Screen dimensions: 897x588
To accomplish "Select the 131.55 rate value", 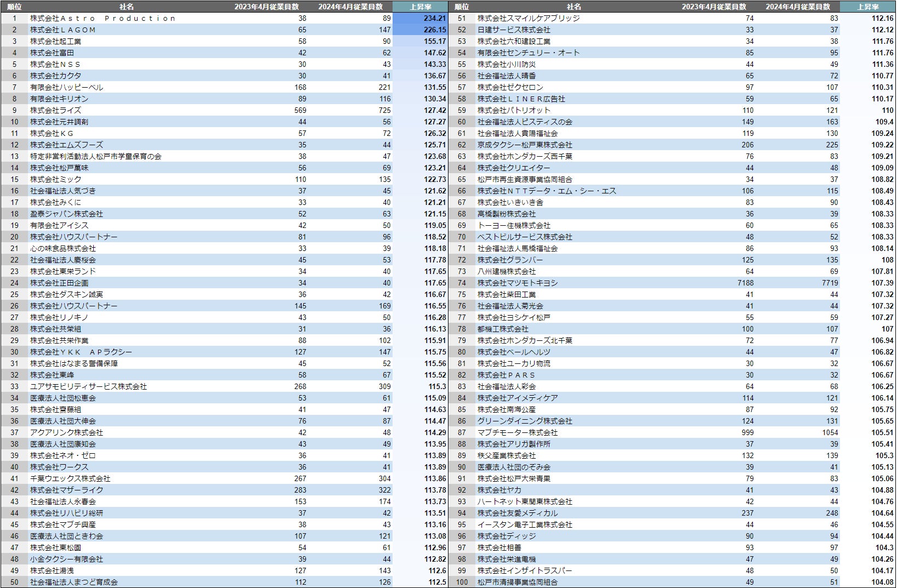I will tap(435, 87).
